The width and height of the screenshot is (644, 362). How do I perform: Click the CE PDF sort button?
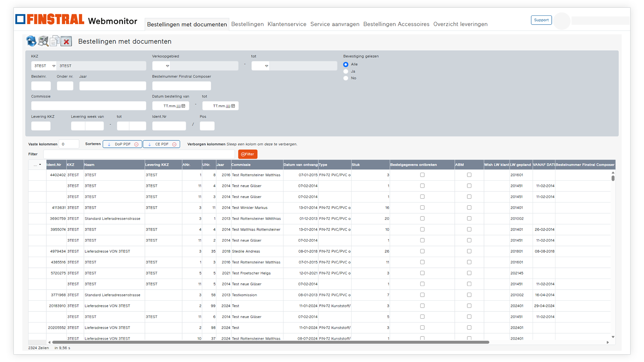(x=162, y=144)
